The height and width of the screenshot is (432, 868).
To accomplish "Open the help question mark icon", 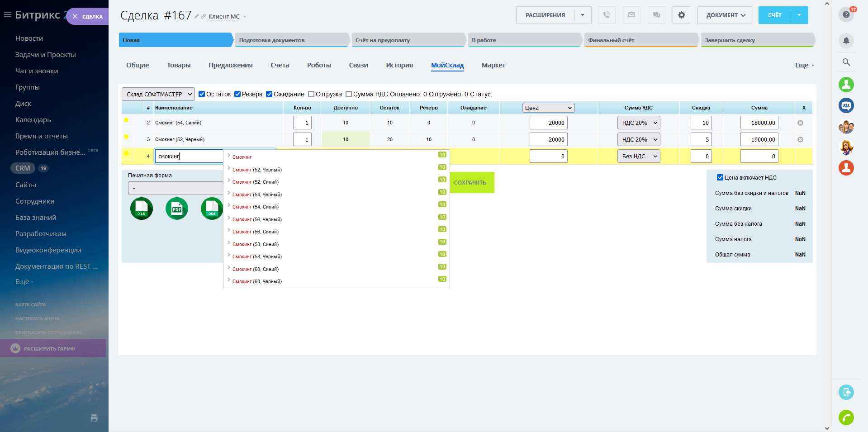I will coord(846,14).
